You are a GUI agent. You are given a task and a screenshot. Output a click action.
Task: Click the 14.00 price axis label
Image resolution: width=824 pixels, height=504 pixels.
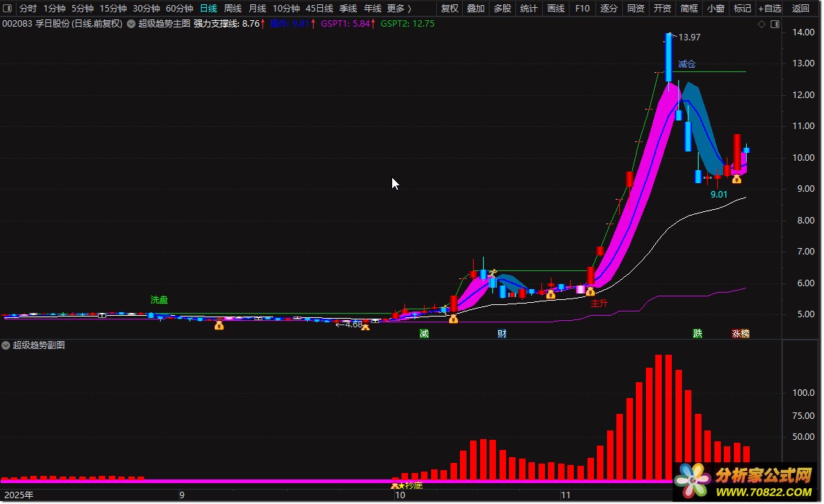(x=803, y=32)
